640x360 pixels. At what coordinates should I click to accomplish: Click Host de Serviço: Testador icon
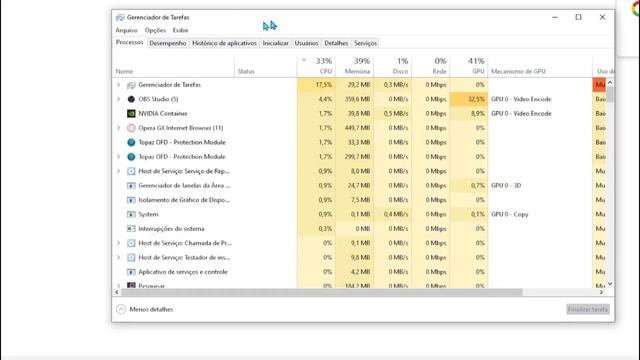(x=131, y=258)
